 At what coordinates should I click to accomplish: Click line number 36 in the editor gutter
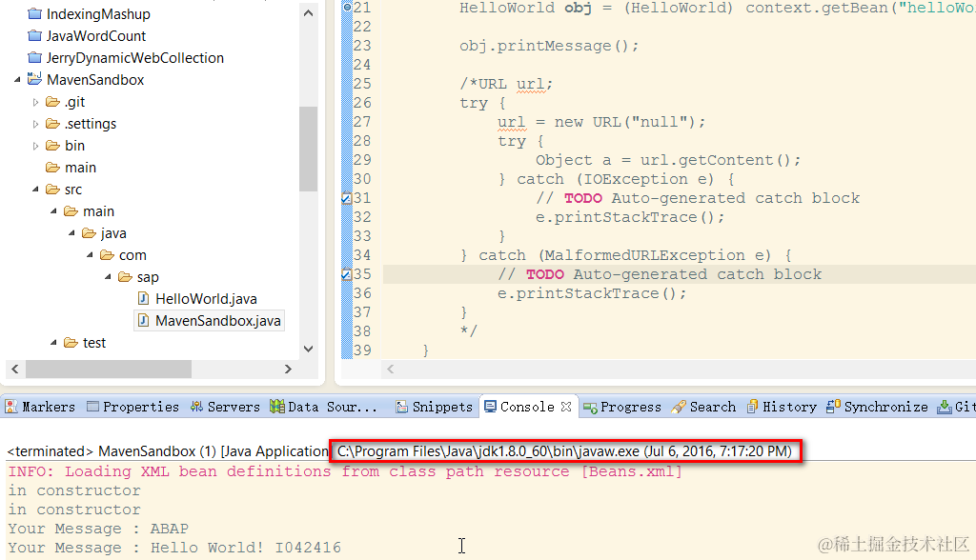pos(362,293)
